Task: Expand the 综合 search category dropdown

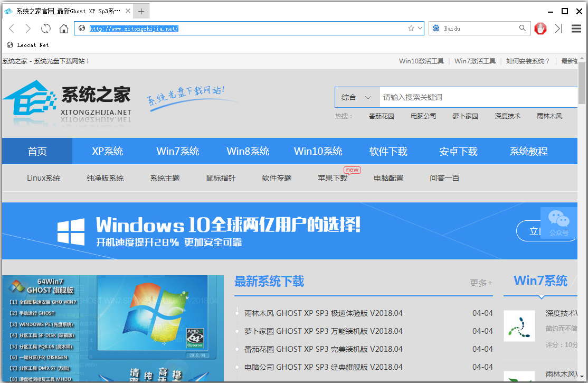Action: point(357,98)
